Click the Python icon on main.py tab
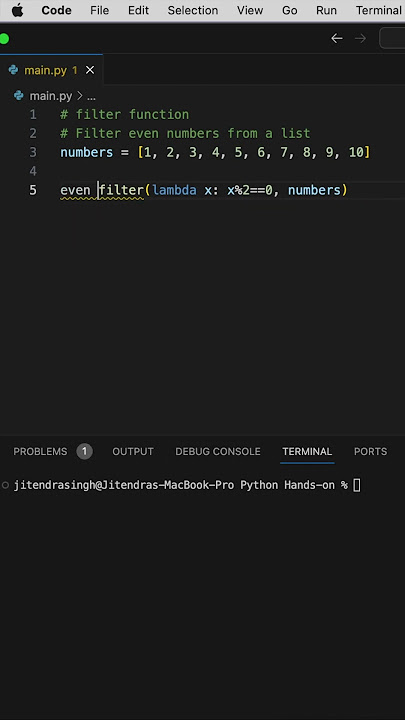Screen dimensions: 405x720 click(14, 70)
